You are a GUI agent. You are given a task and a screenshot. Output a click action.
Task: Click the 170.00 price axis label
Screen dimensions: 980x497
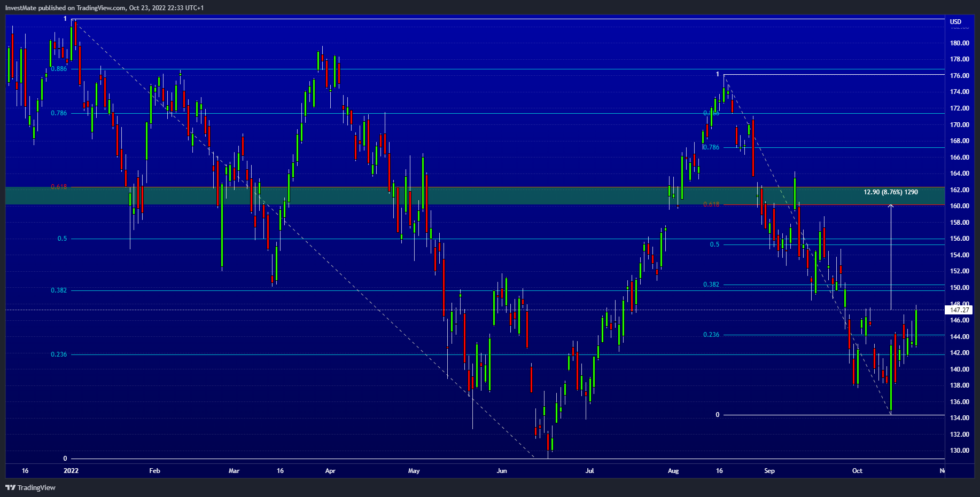(959, 125)
